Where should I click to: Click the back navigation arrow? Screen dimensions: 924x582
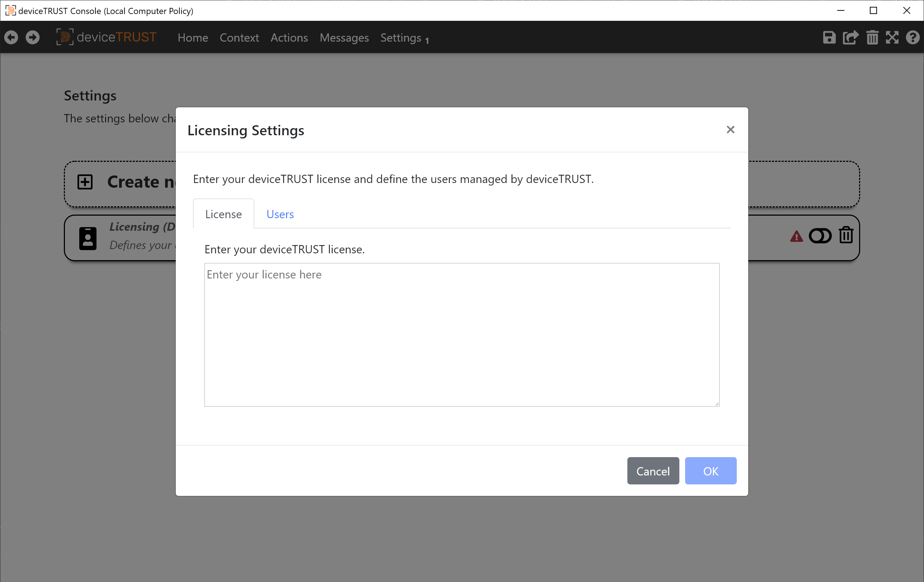point(11,37)
